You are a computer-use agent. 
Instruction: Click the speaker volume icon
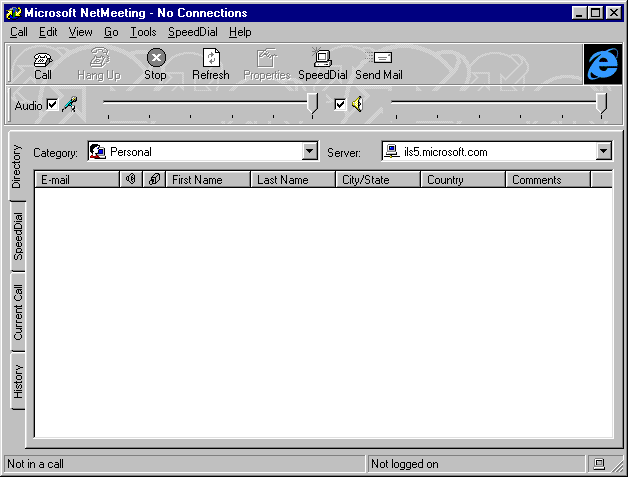pos(357,104)
